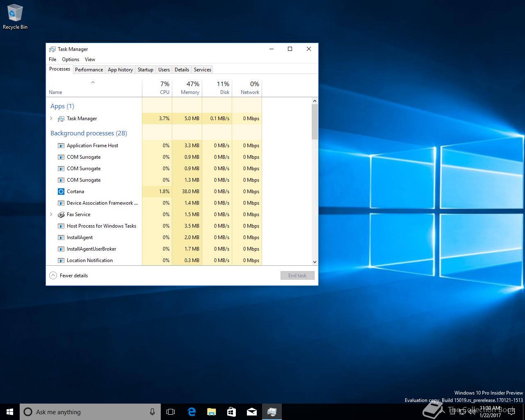Click the Device Association Framework process icon
The image size is (525, 420).
pos(61,203)
